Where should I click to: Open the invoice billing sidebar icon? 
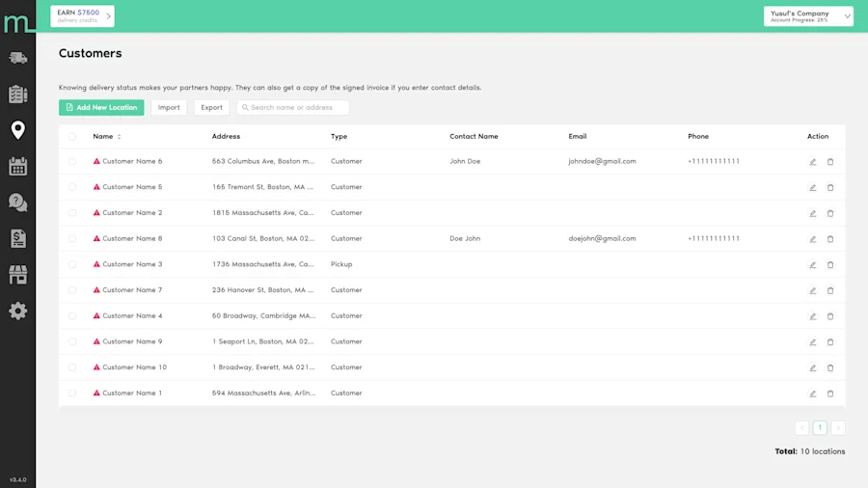tap(17, 238)
